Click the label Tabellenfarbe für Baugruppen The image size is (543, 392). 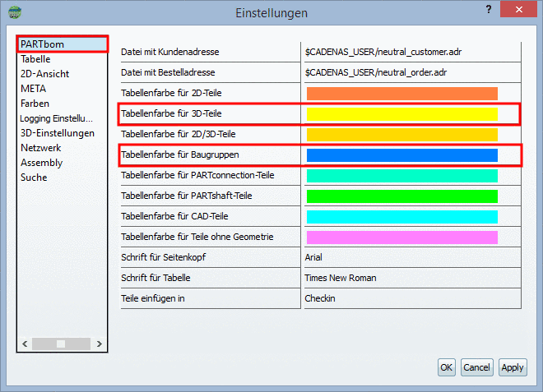click(179, 154)
